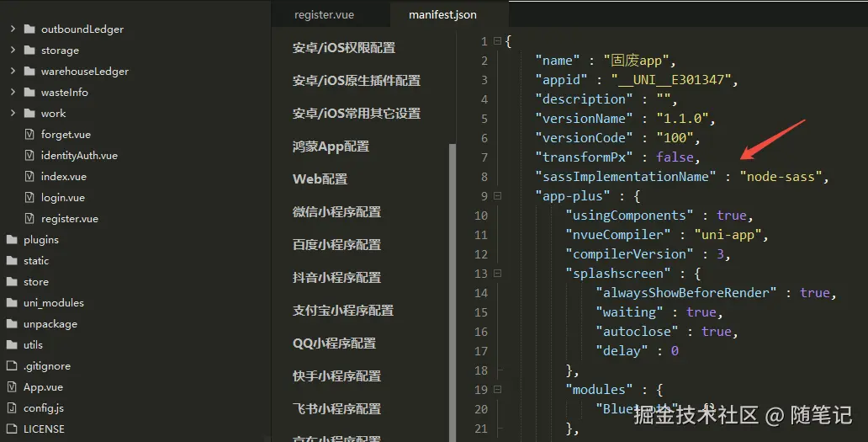
Task: Select index.vue in the file tree
Action: [64, 176]
